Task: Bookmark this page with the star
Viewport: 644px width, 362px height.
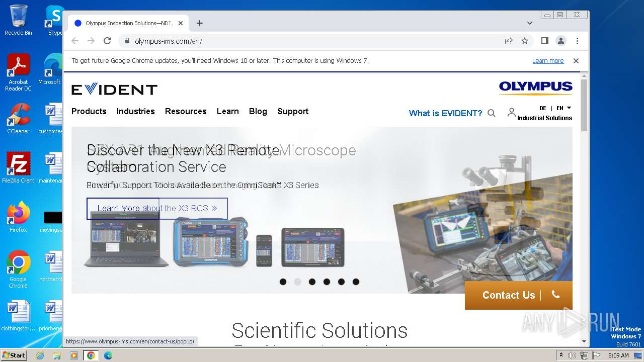Action: [x=525, y=41]
